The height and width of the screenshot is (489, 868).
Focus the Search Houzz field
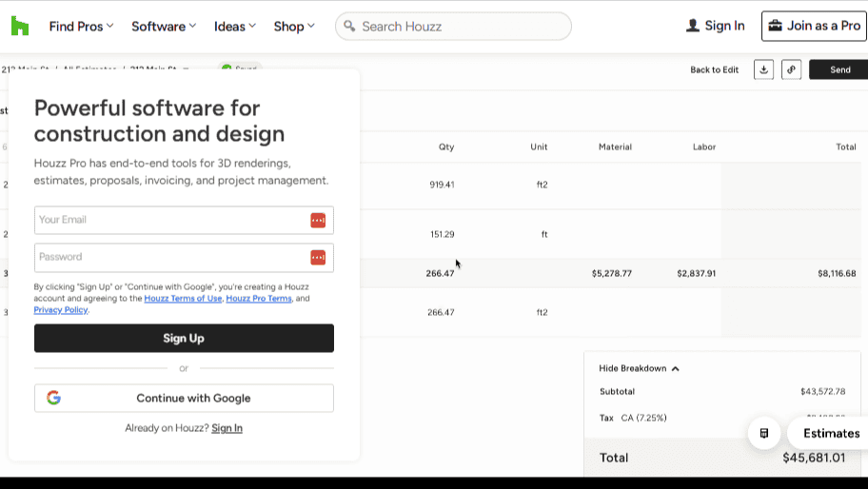[x=453, y=26]
